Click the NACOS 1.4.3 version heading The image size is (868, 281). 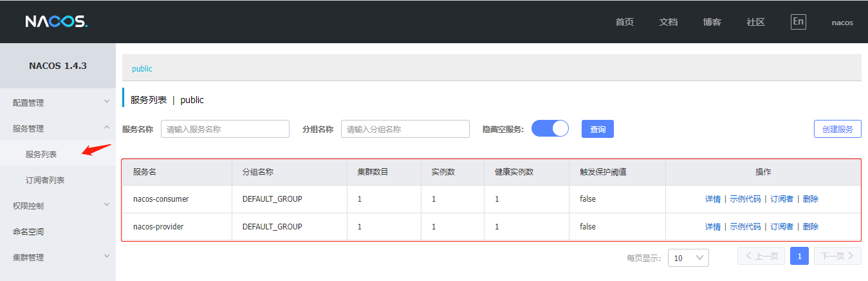click(x=58, y=66)
